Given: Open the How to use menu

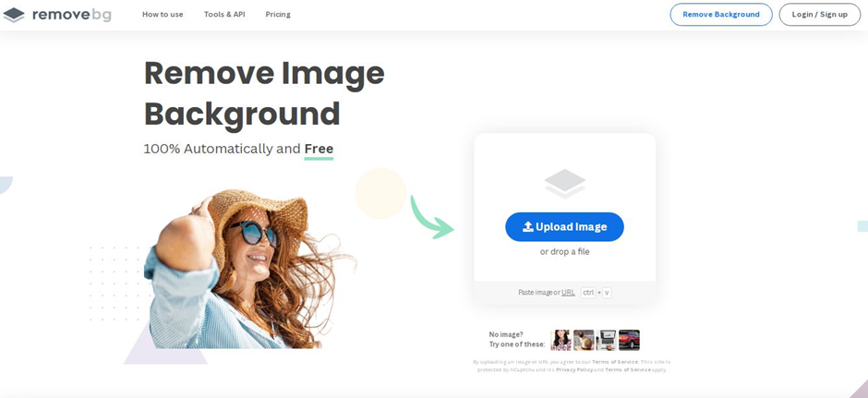Looking at the screenshot, I should (x=163, y=15).
